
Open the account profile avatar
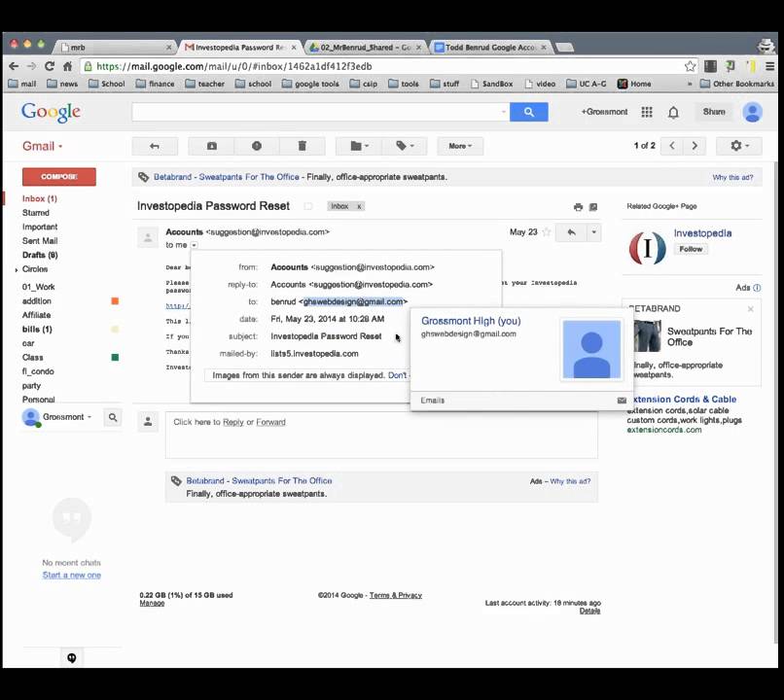point(752,112)
